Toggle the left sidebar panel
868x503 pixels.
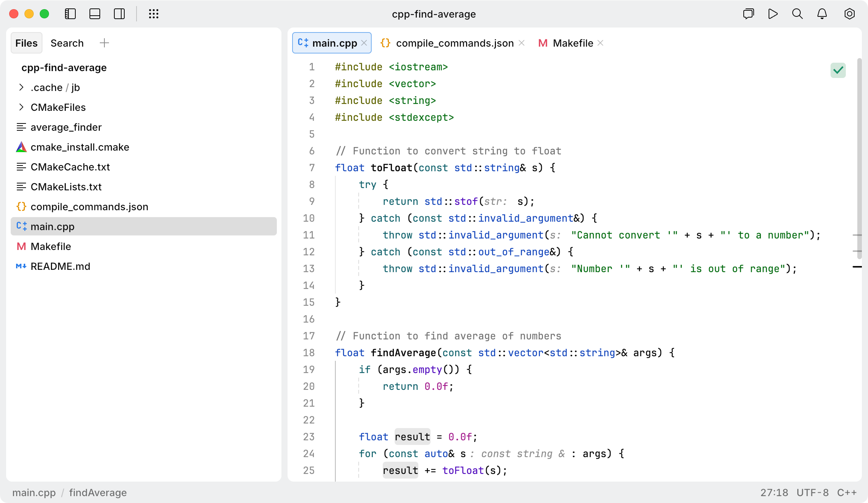pyautogui.click(x=70, y=14)
